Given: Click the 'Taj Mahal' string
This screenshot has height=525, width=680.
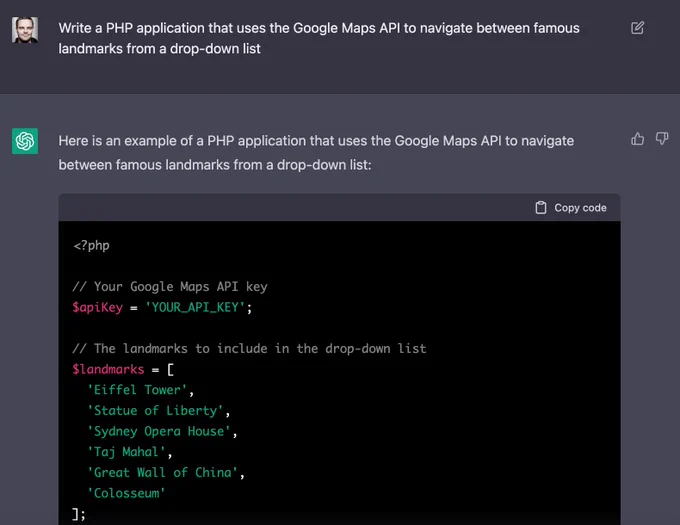Looking at the screenshot, I should pos(126,452).
